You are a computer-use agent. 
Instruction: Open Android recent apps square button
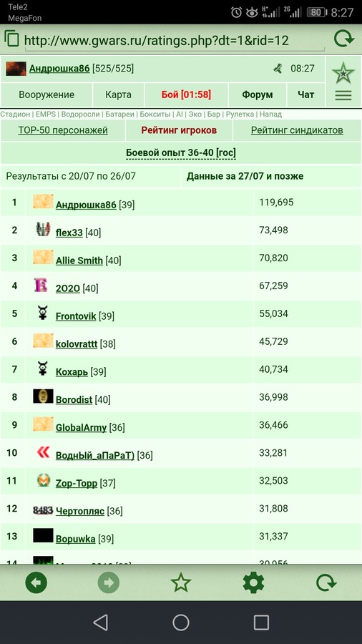pyautogui.click(x=261, y=623)
